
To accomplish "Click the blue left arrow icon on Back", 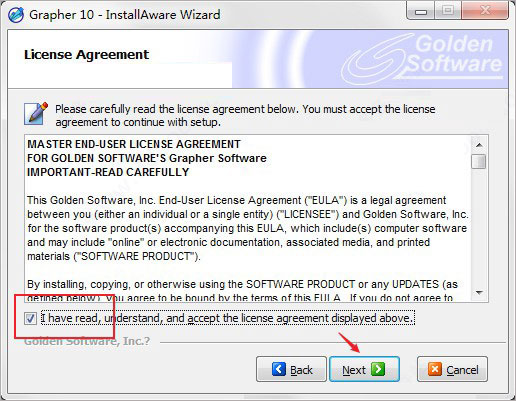I will 278,369.
